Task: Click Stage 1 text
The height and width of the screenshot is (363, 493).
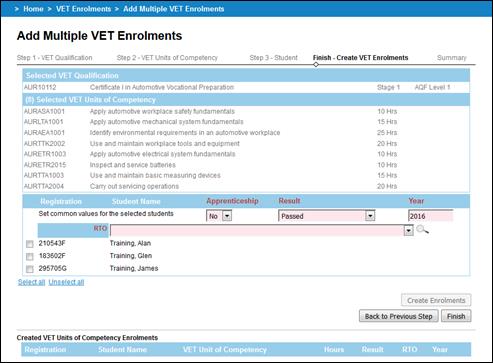Action: (388, 88)
